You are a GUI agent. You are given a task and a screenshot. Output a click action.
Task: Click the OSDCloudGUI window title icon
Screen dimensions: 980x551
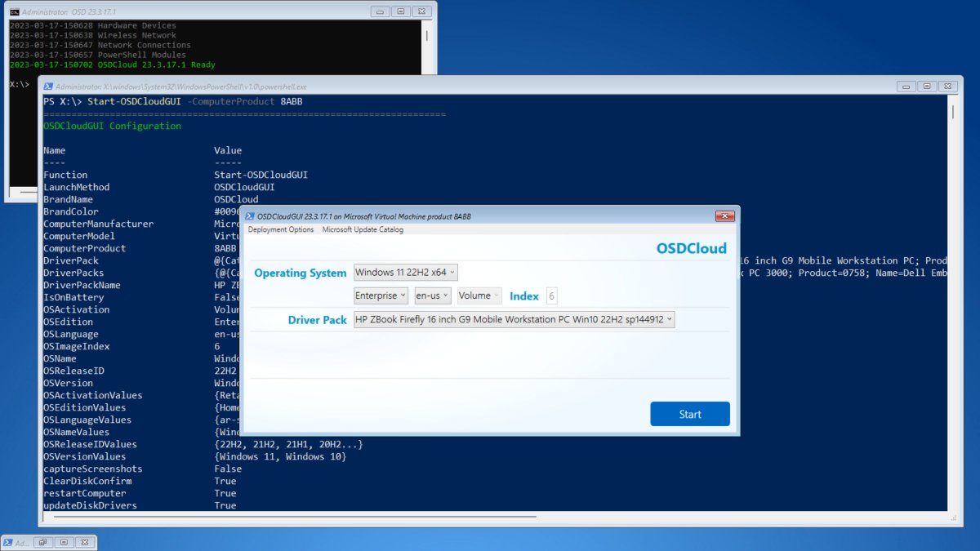(250, 216)
